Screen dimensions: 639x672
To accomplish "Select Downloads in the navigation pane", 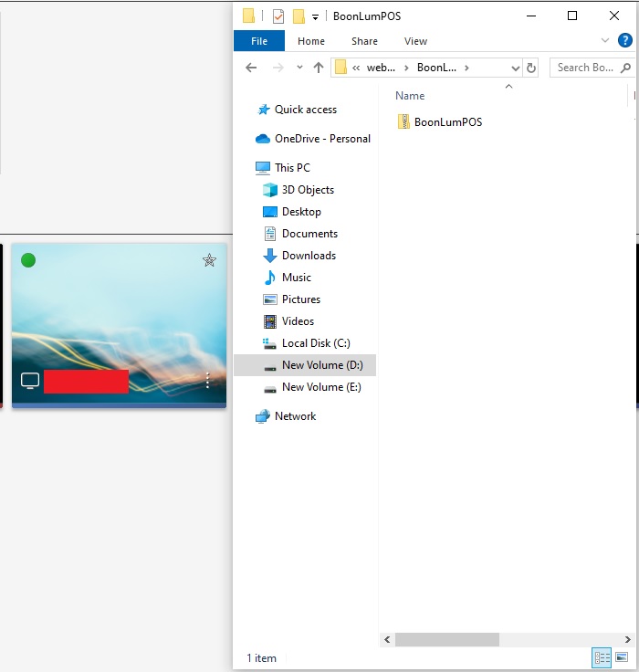I will tap(309, 256).
